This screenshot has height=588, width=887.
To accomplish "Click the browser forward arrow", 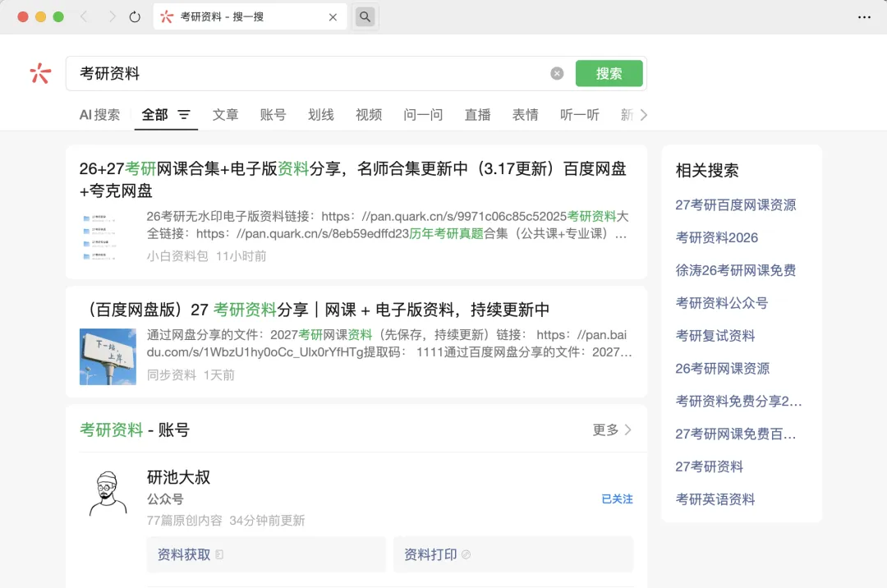I will [x=112, y=17].
